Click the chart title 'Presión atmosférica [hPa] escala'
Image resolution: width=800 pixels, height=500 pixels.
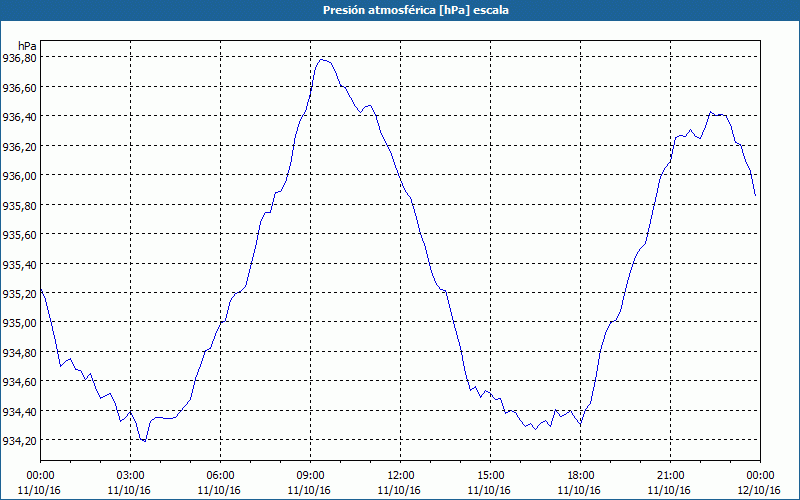pyautogui.click(x=416, y=10)
